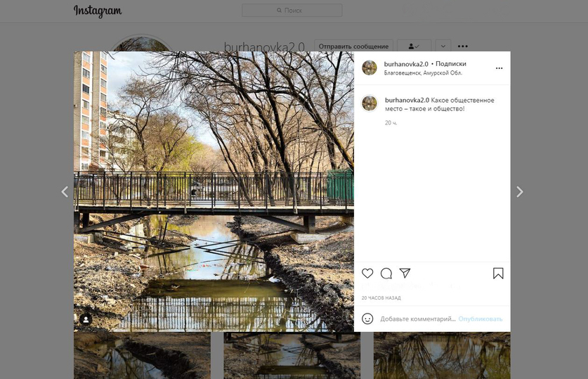The image size is (588, 379).
Task: Open the emoji picker smiley icon
Action: point(367,319)
